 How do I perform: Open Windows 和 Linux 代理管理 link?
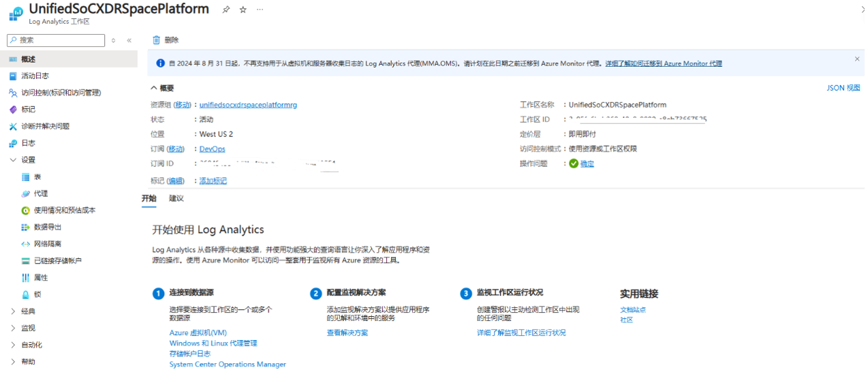[213, 343]
